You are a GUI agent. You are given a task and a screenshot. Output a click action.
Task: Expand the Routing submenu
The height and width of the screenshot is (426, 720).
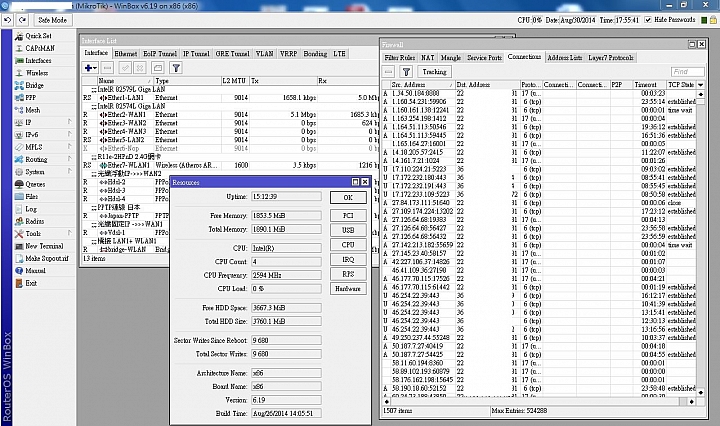click(44, 160)
